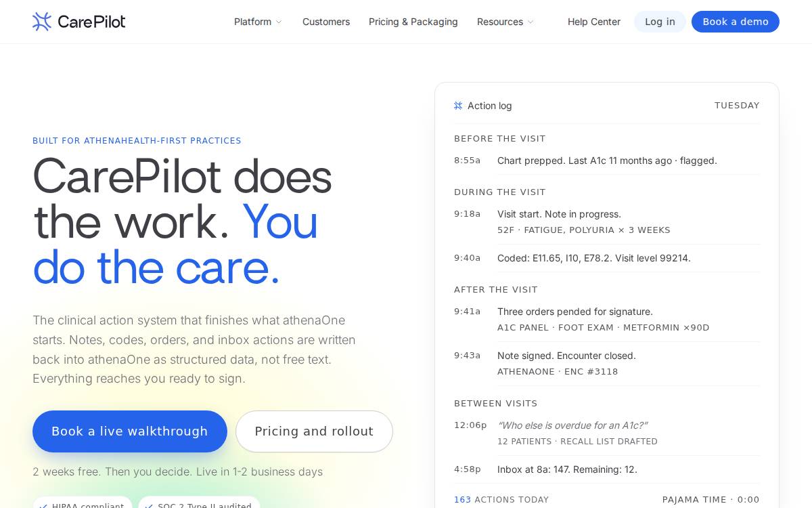Expand the Resources menu chevron

click(x=531, y=22)
